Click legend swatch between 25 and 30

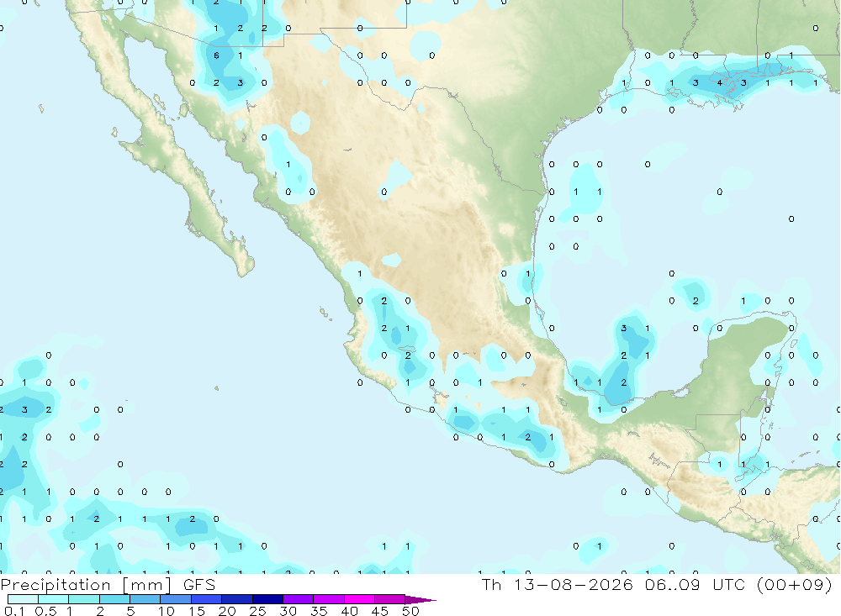pyautogui.click(x=267, y=599)
